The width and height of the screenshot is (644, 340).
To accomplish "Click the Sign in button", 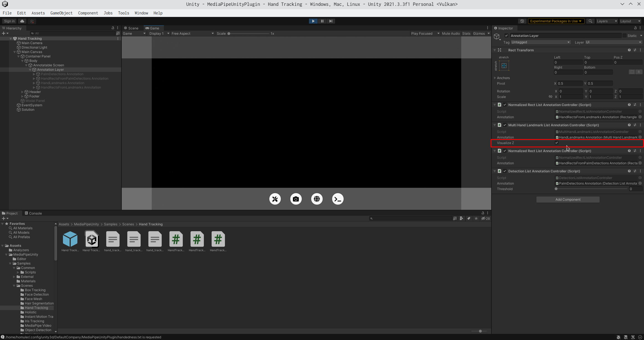I will [x=9, y=21].
